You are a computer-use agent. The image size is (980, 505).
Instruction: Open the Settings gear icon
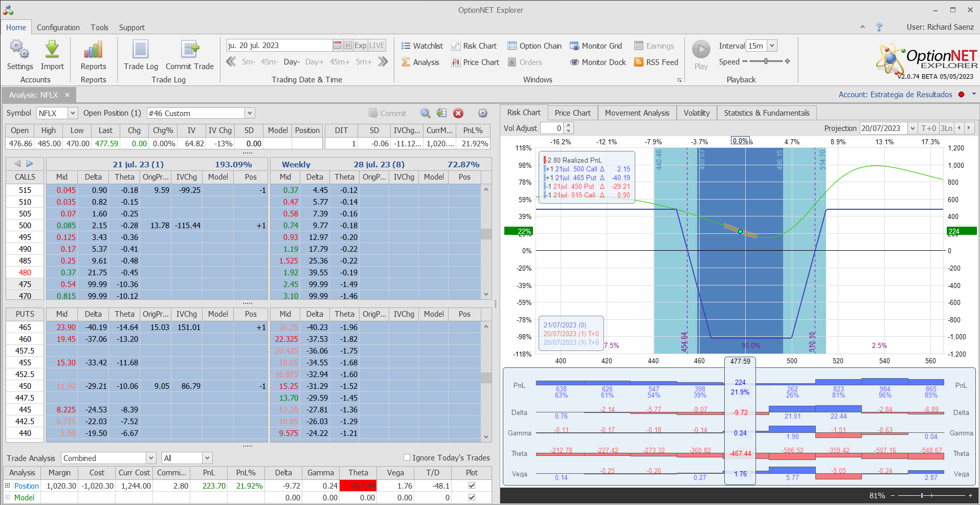tap(19, 50)
